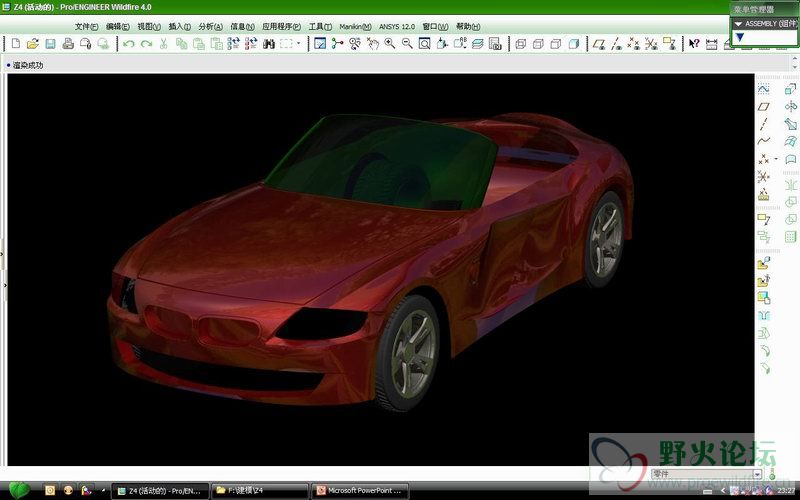Open the regenerate manager icon
The height and width of the screenshot is (500, 800).
point(251,44)
